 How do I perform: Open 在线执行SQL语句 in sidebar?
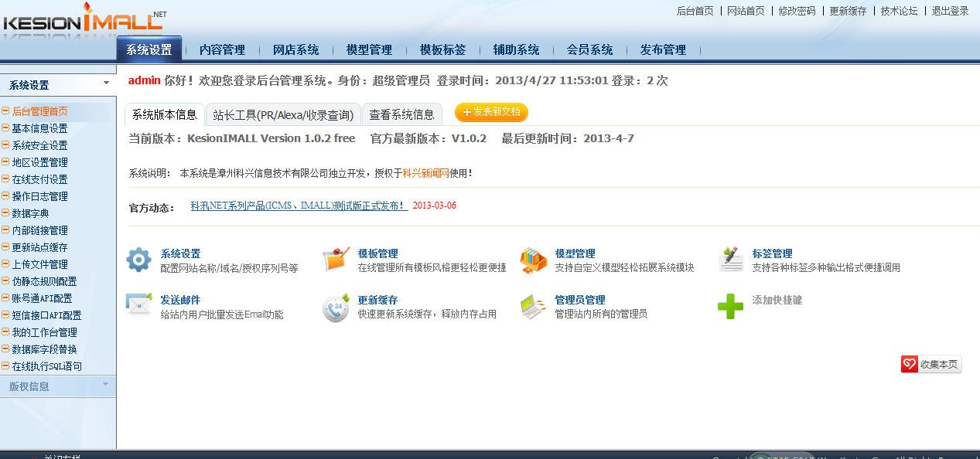pos(46,366)
